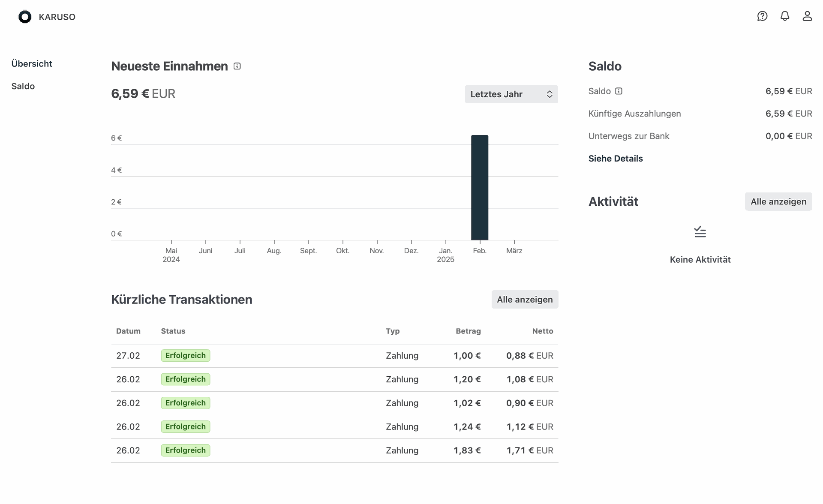Click the Datum column header
Screen dimensions: 823x504
point(128,331)
